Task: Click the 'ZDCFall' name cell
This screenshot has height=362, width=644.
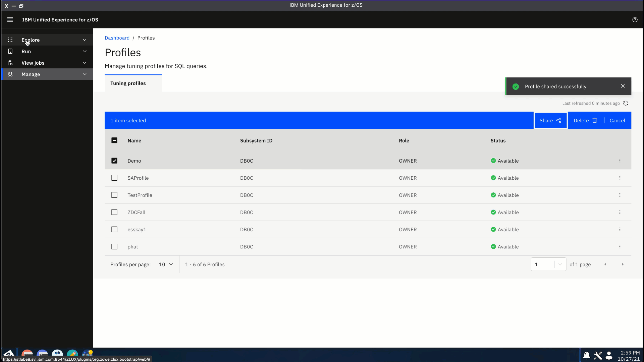Action: [137, 213]
